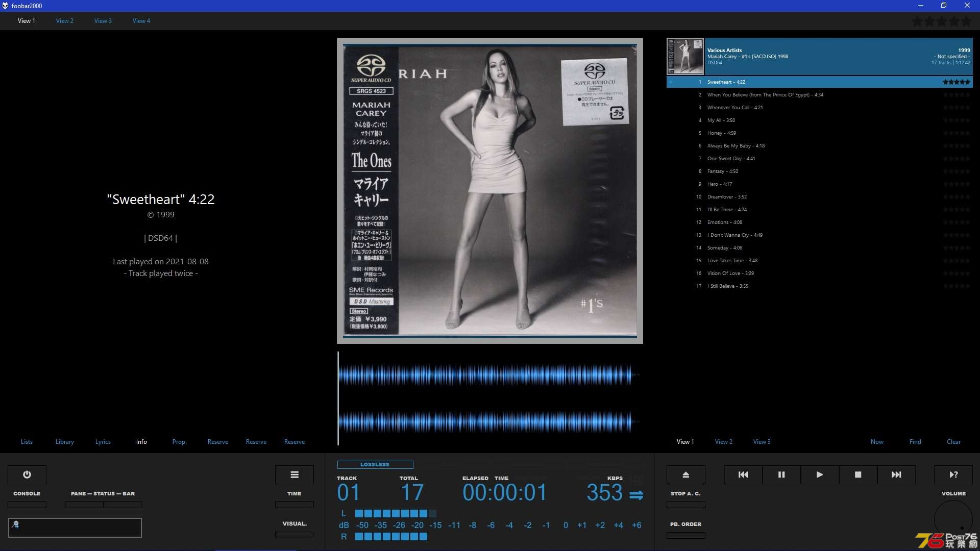This screenshot has width=980, height=551.
Task: Click the five-star rating on Sweetheart row
Action: (x=956, y=82)
